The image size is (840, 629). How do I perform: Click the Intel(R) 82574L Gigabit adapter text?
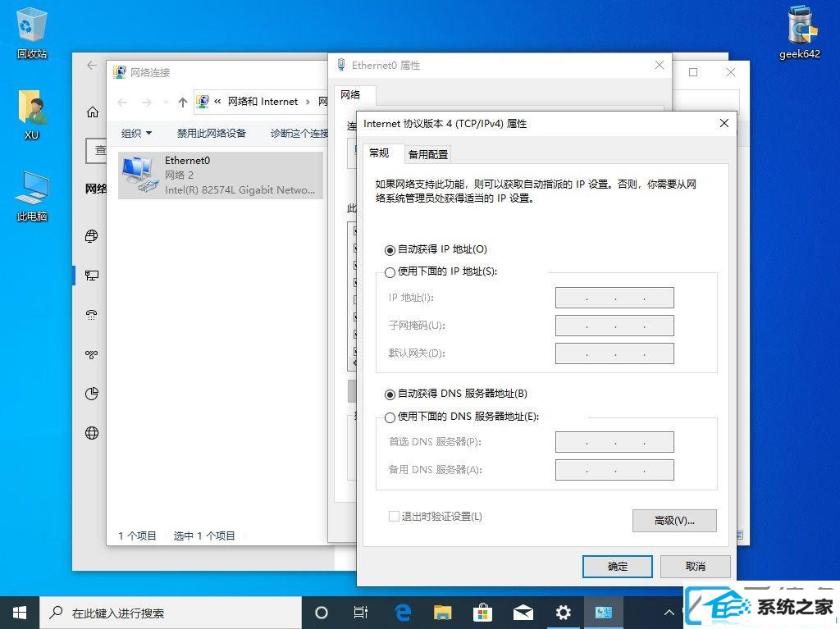[240, 189]
